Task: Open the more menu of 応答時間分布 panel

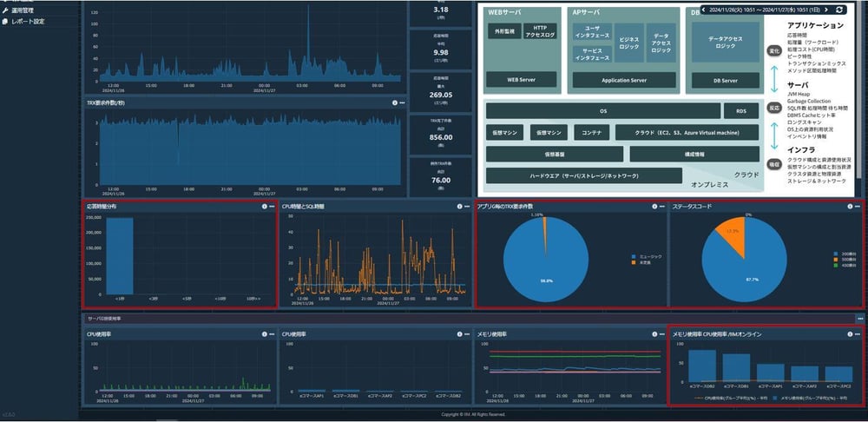Action: pyautogui.click(x=272, y=207)
